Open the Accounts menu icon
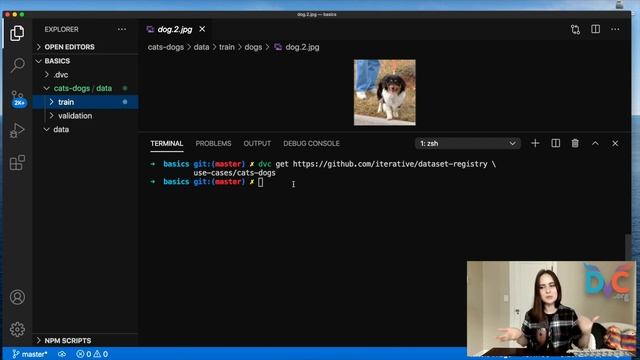 pos(17,297)
